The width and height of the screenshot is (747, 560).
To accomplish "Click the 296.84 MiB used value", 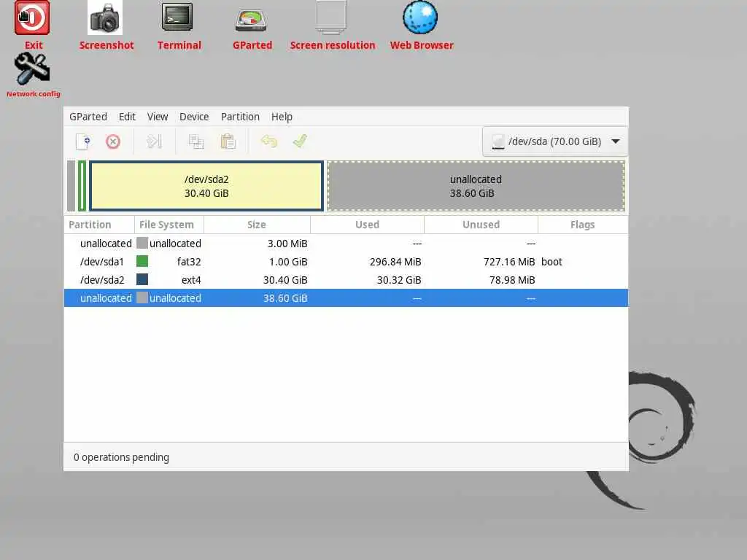I will 395,262.
